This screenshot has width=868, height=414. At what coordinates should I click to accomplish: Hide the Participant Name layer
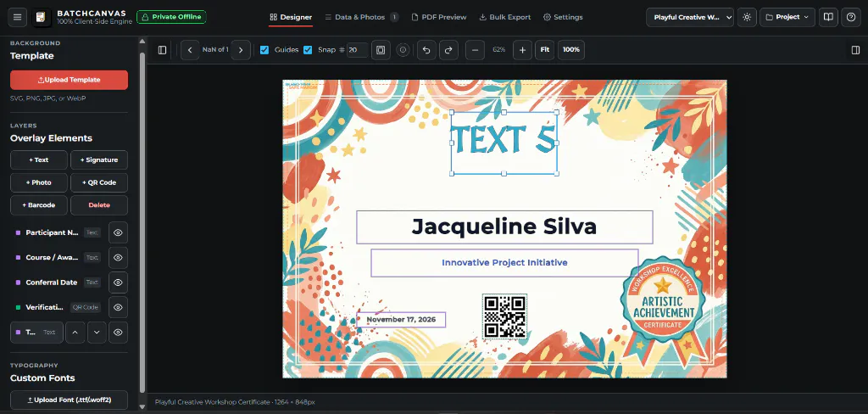pyautogui.click(x=118, y=232)
